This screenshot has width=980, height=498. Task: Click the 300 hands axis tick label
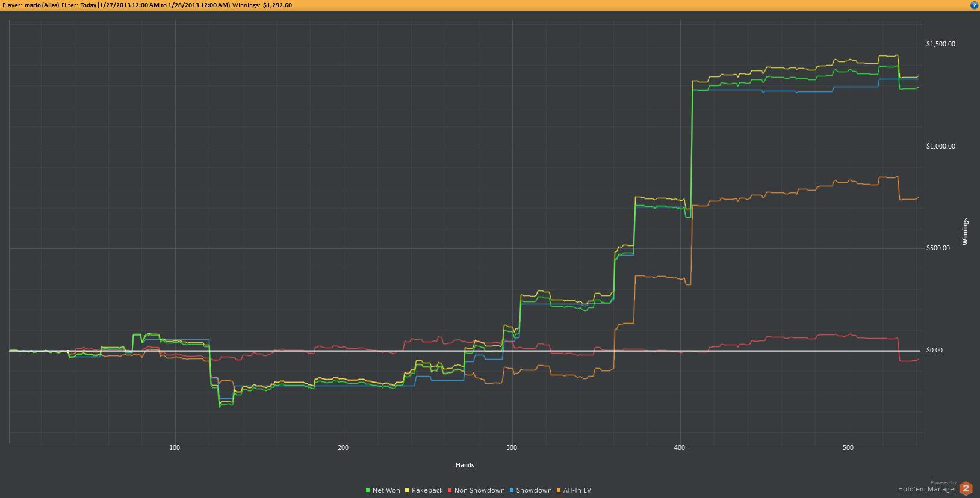(x=512, y=448)
